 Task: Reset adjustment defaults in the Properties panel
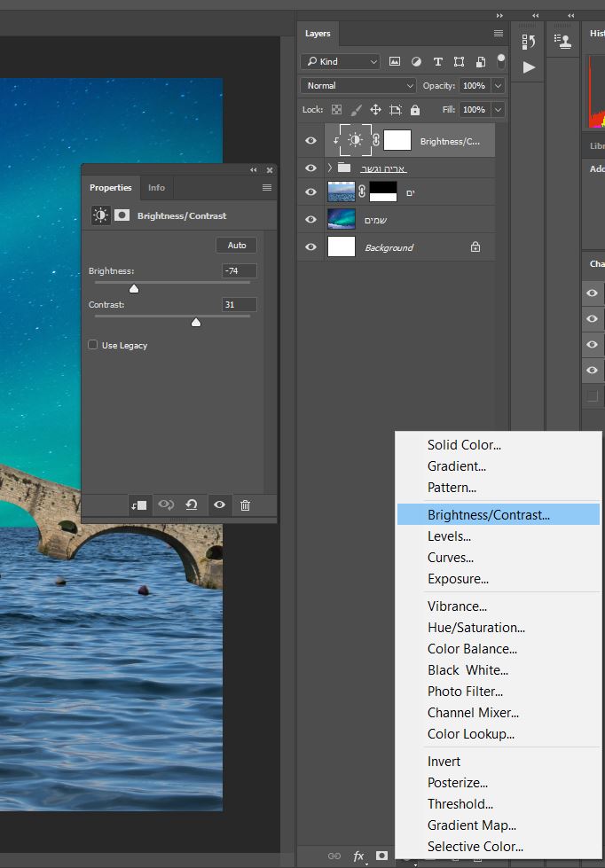tap(192, 505)
